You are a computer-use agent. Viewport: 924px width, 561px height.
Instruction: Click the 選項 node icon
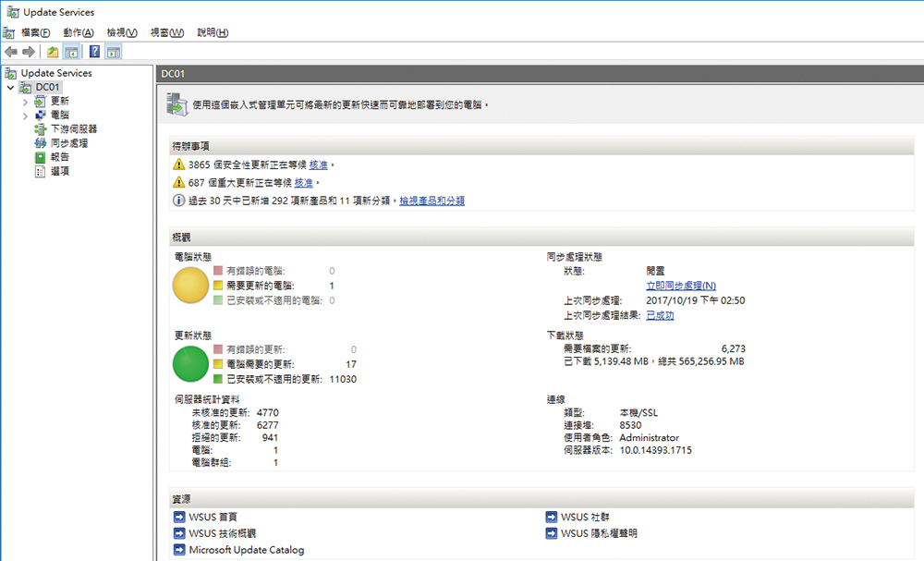[40, 172]
